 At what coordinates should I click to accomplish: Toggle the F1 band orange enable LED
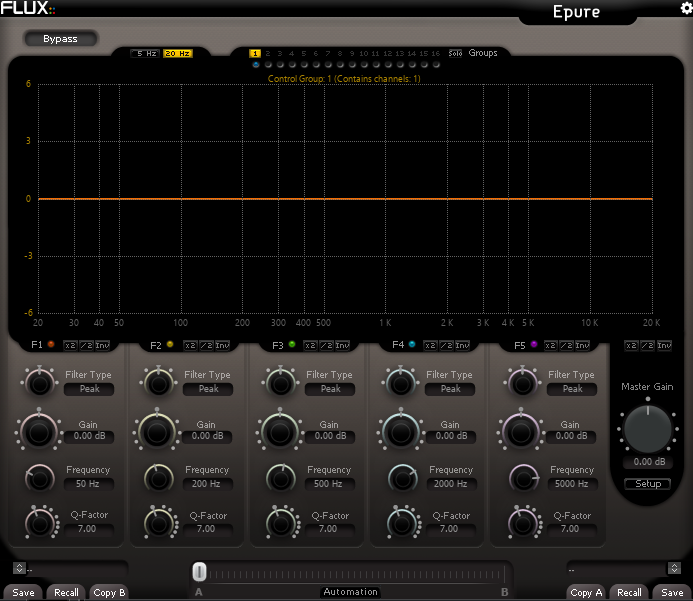(x=51, y=344)
